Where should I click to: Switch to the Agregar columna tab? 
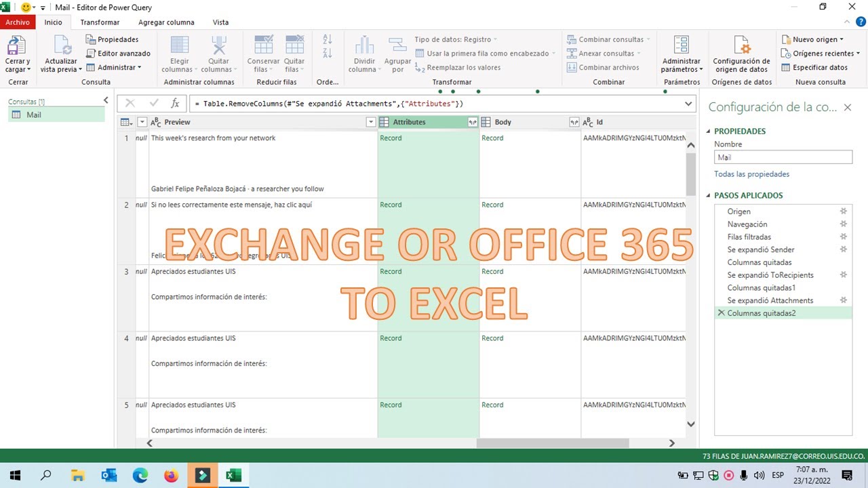(166, 22)
